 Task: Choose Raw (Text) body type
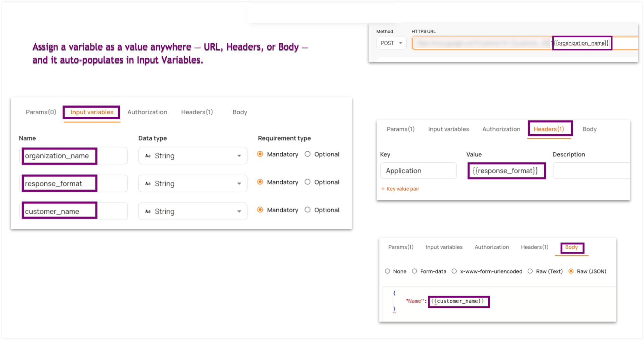(530, 271)
